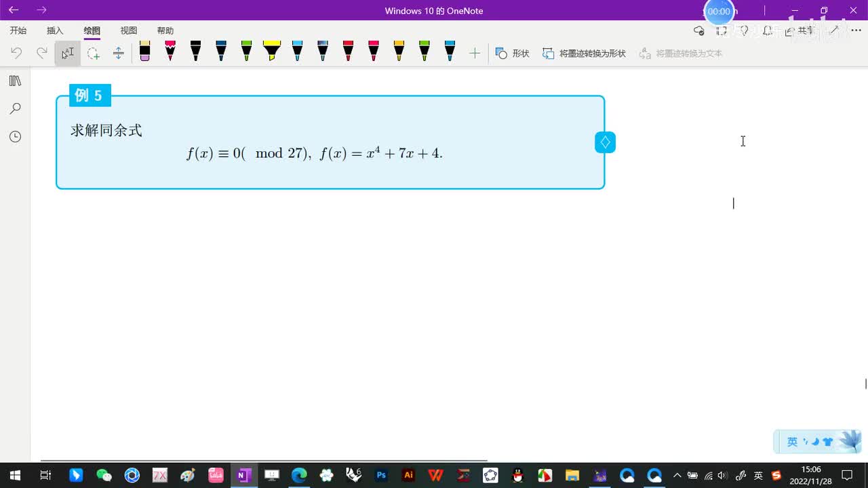Open QQ penguin on the taskbar

pos(518,475)
